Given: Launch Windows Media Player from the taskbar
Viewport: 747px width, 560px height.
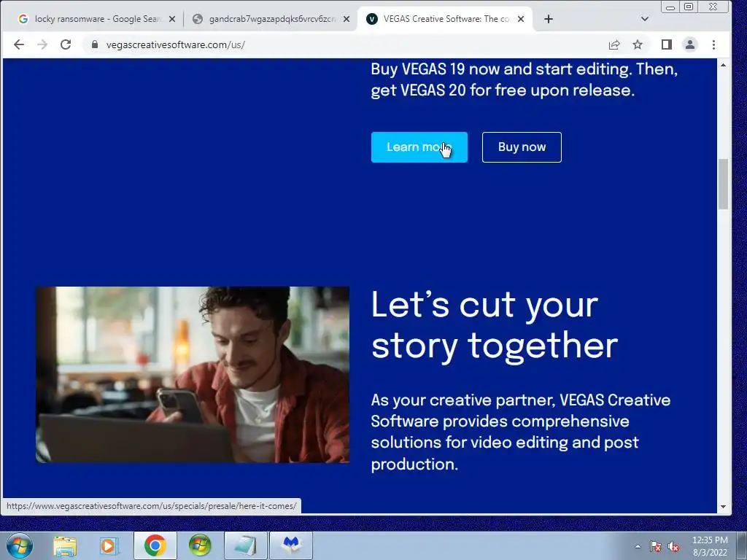Looking at the screenshot, I should click(109, 545).
